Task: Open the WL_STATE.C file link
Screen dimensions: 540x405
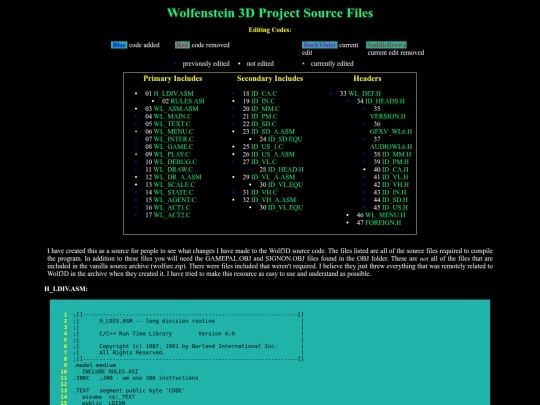Action: click(173, 192)
